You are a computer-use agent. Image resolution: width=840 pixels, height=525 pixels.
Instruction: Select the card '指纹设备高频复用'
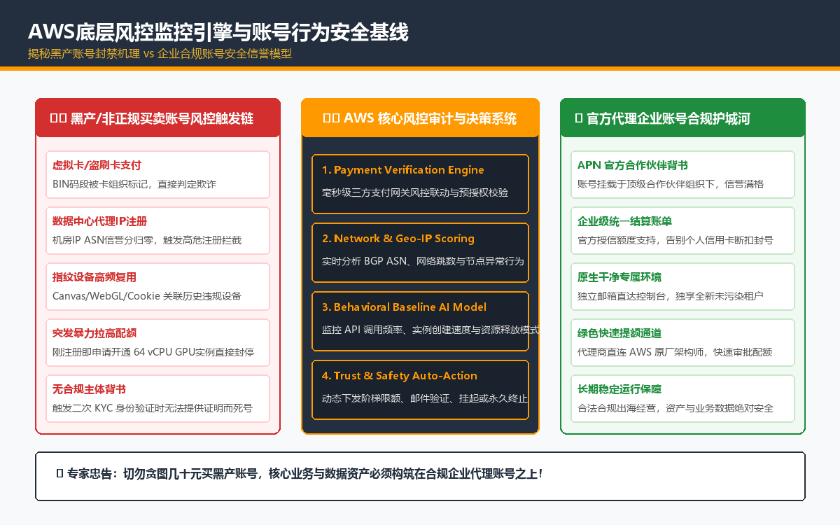click(158, 287)
